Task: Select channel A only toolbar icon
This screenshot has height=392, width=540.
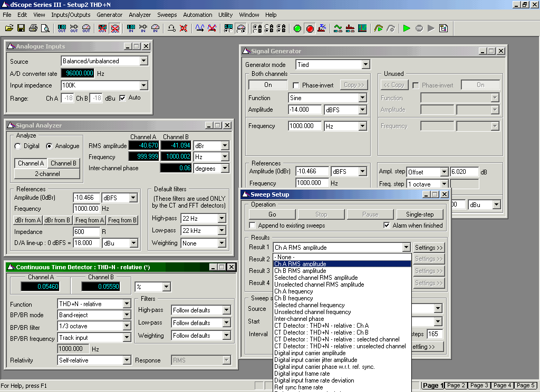Action: pyautogui.click(x=257, y=28)
